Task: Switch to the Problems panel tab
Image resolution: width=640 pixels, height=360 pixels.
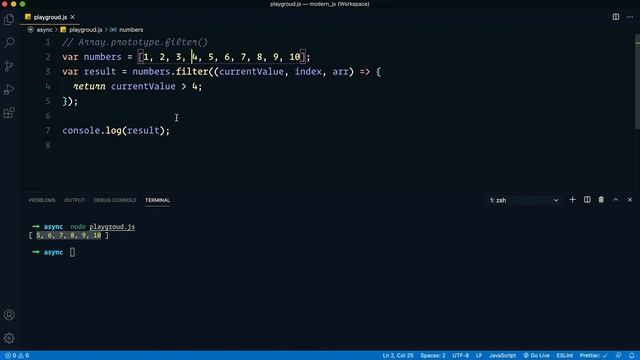Action: pos(42,200)
